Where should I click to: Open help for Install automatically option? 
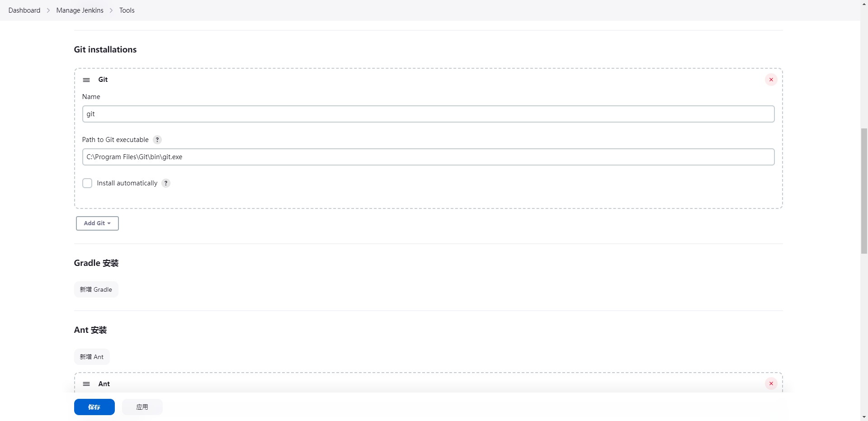pos(166,183)
